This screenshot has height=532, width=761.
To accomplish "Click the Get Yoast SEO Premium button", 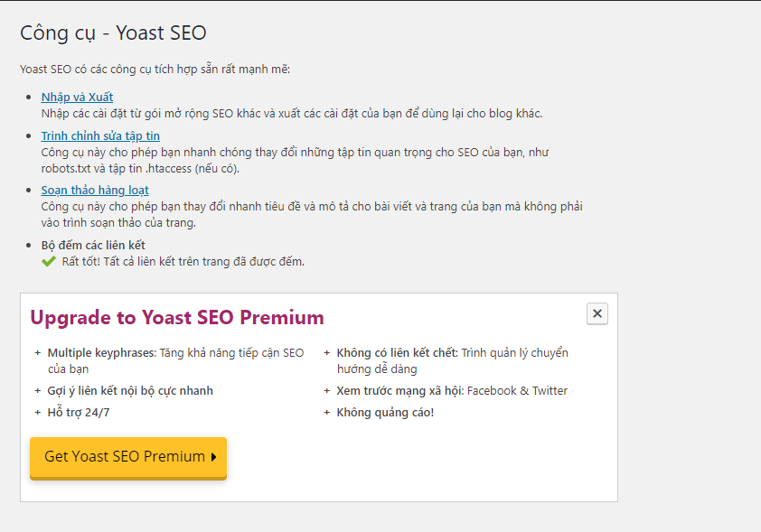I will pyautogui.click(x=128, y=457).
